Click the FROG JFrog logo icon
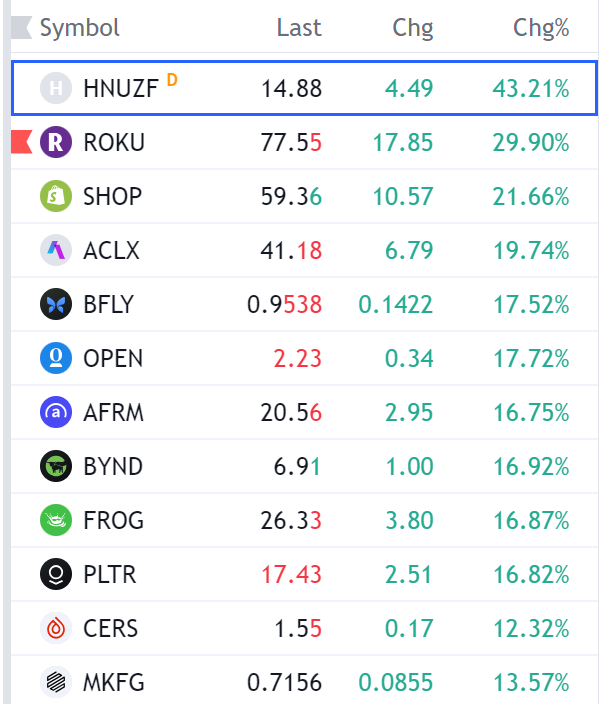 point(56,520)
